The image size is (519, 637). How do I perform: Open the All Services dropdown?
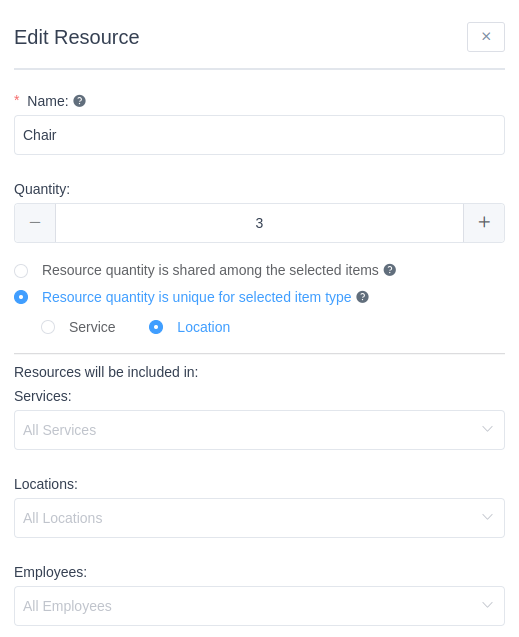[x=260, y=430]
